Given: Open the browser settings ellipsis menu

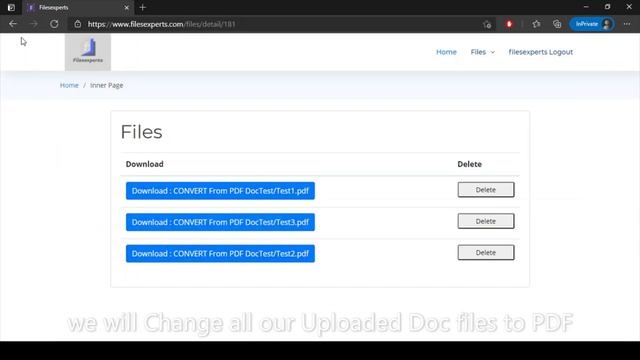Looking at the screenshot, I should (627, 24).
